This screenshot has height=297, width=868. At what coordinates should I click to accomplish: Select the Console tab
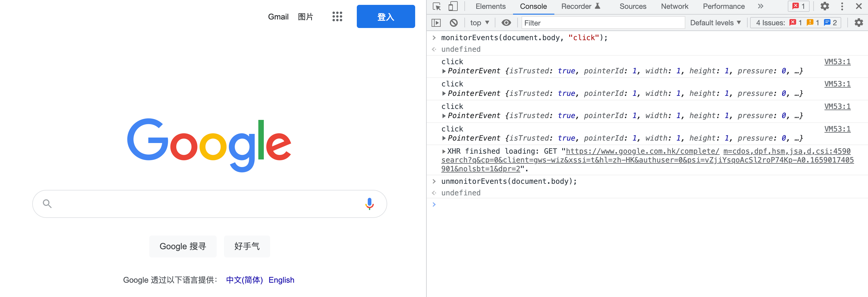(533, 6)
